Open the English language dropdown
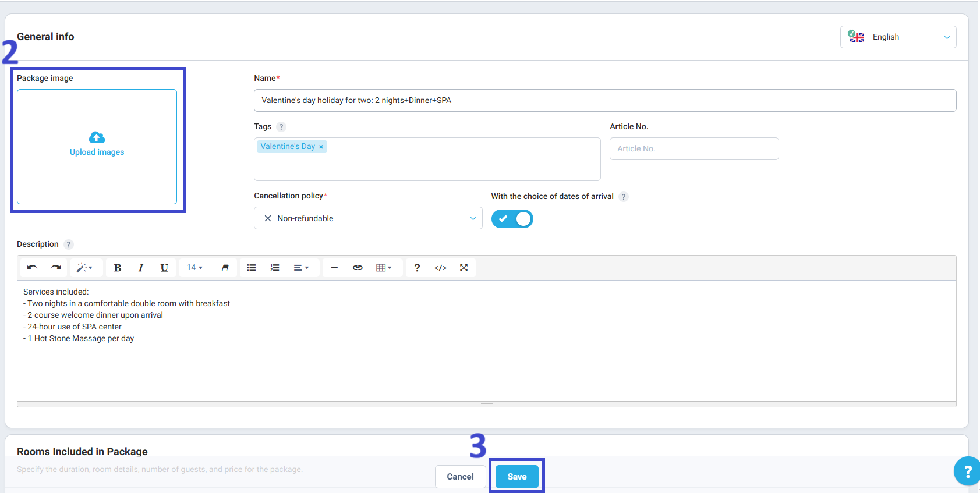980x493 pixels. point(898,37)
